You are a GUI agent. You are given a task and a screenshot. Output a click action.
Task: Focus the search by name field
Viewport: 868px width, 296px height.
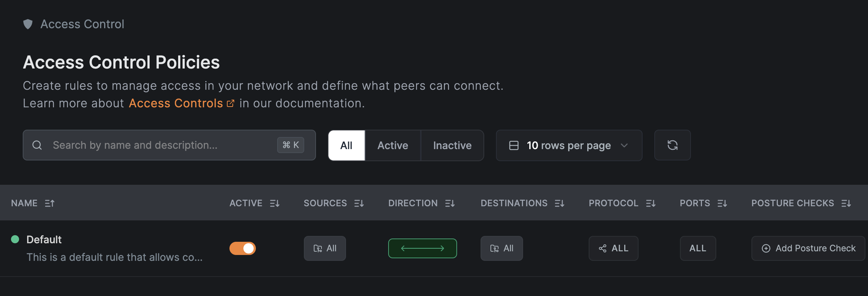(161, 145)
